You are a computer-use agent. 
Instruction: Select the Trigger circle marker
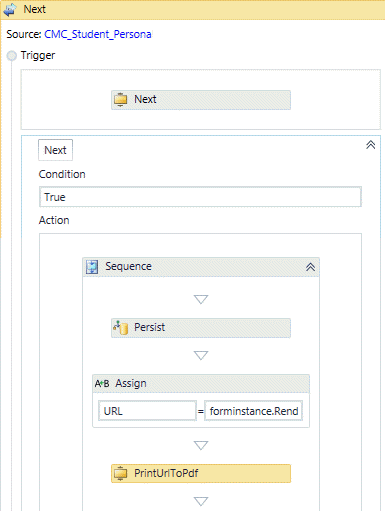[x=12, y=56]
